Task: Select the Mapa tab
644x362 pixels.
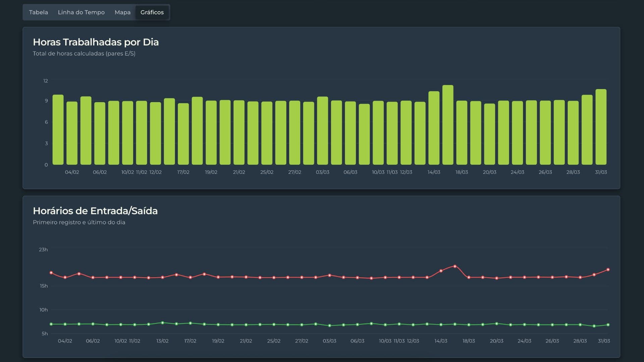Action: pos(122,12)
